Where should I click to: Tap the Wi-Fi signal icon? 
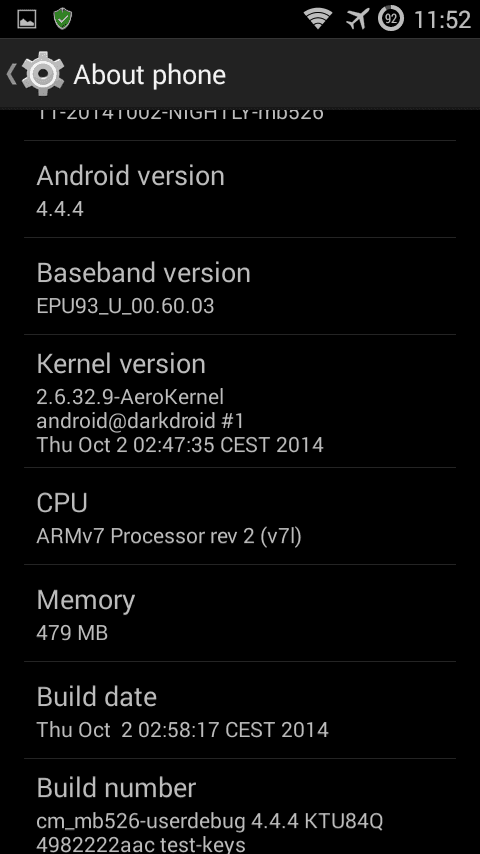coord(318,19)
